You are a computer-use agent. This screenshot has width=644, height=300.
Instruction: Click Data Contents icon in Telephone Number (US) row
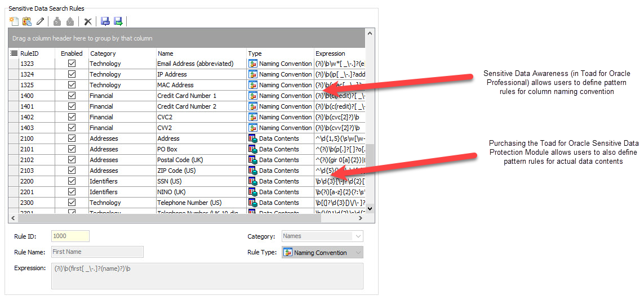253,202
